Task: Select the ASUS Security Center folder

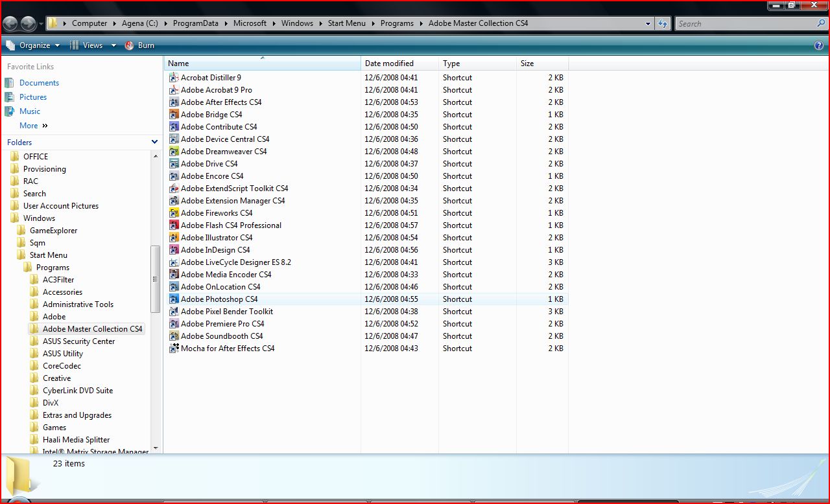Action: tap(78, 341)
